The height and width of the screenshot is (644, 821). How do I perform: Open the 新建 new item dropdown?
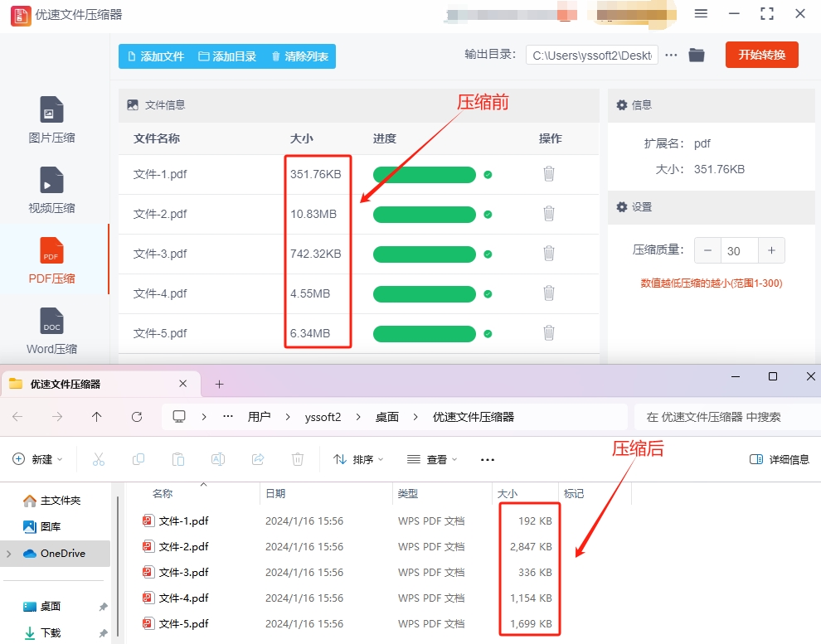coord(37,459)
